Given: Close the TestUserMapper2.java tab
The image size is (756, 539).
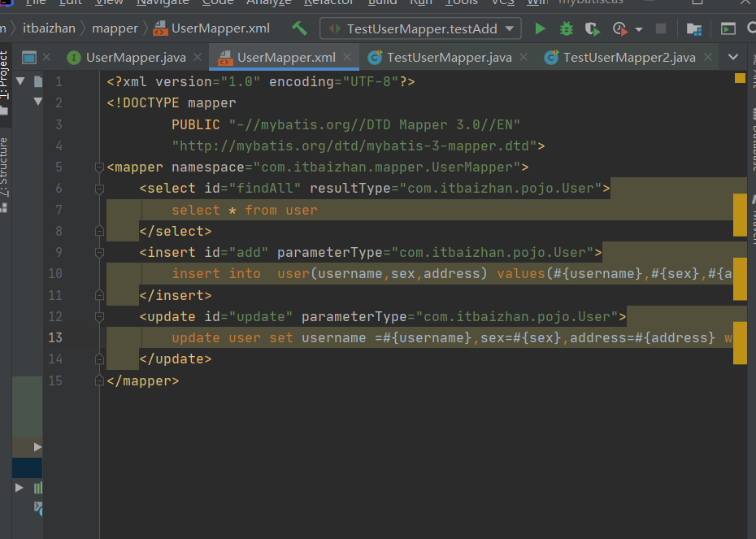Looking at the screenshot, I should (x=708, y=58).
